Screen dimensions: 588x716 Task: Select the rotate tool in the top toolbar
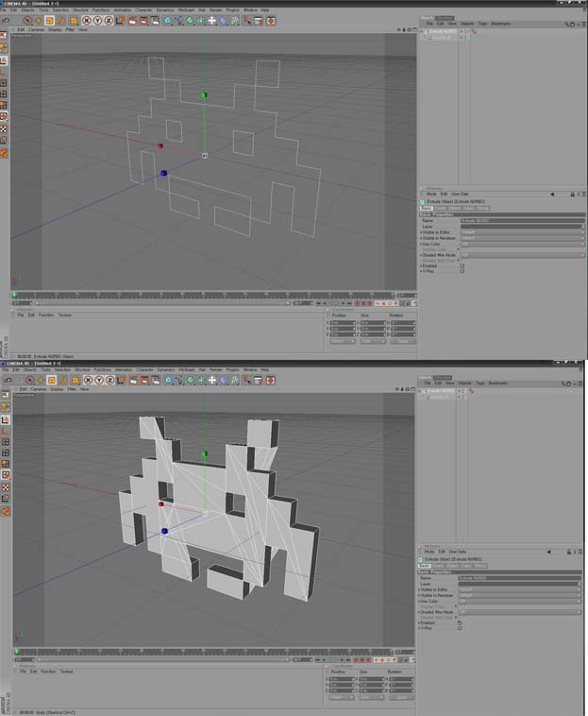60,21
